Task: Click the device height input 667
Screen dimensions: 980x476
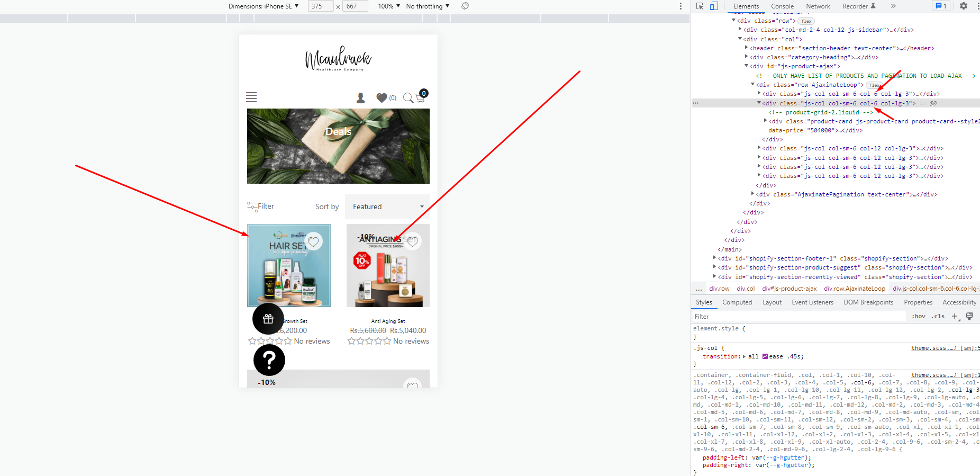Action: click(356, 6)
